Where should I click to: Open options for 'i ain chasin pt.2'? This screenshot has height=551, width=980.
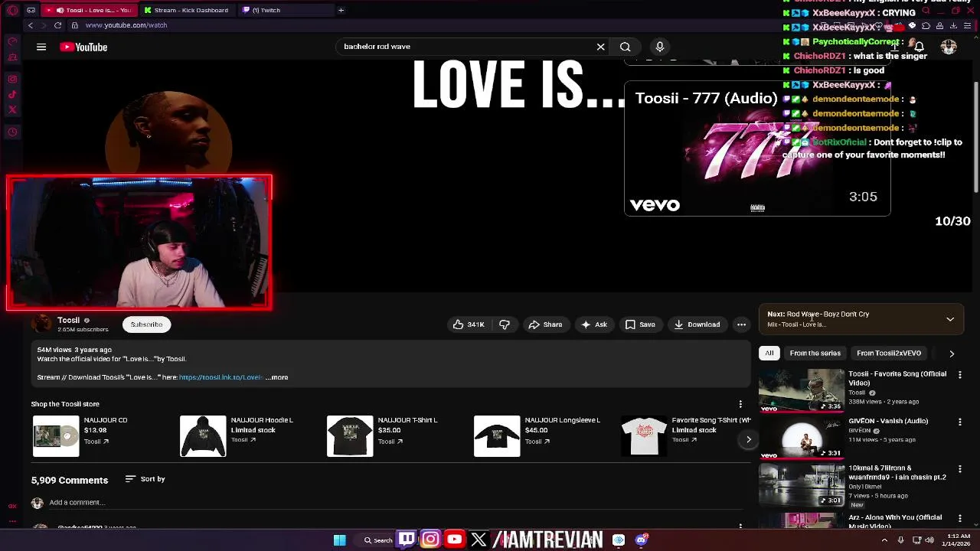coord(960,469)
